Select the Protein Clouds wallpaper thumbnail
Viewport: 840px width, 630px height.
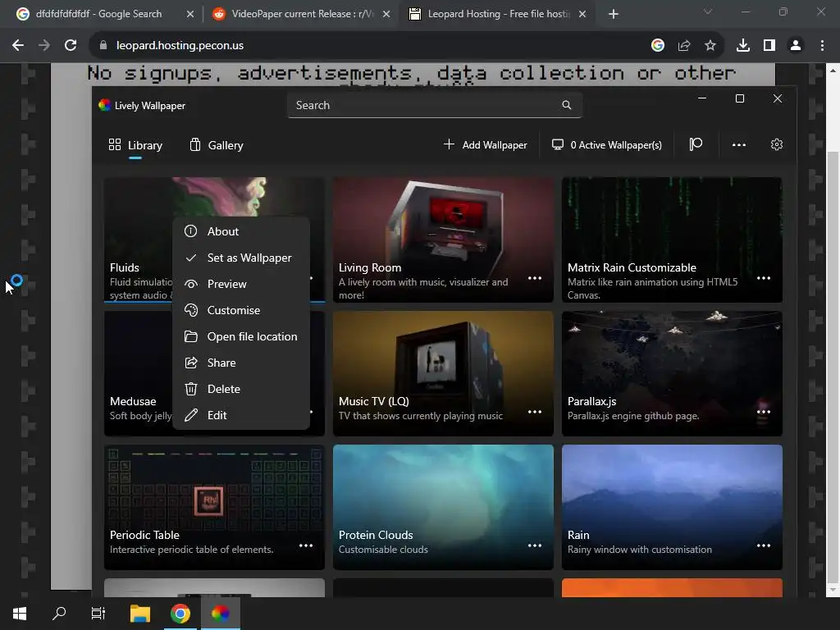(x=443, y=507)
